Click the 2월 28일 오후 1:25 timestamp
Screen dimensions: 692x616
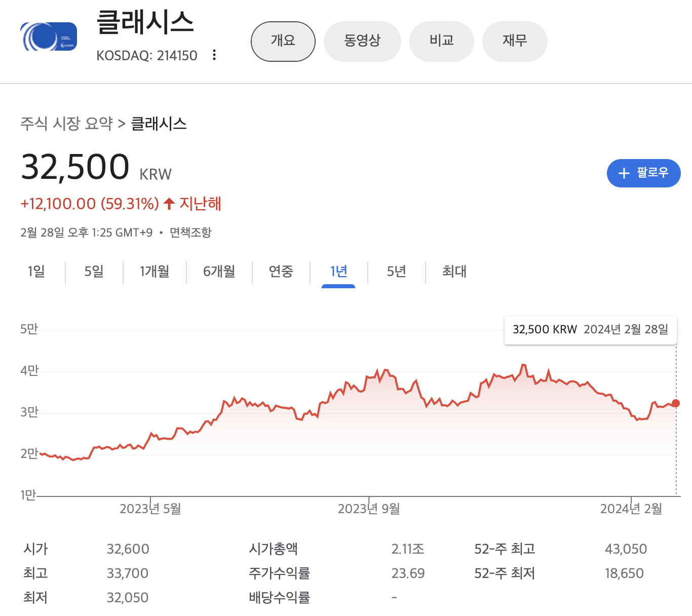(86, 233)
